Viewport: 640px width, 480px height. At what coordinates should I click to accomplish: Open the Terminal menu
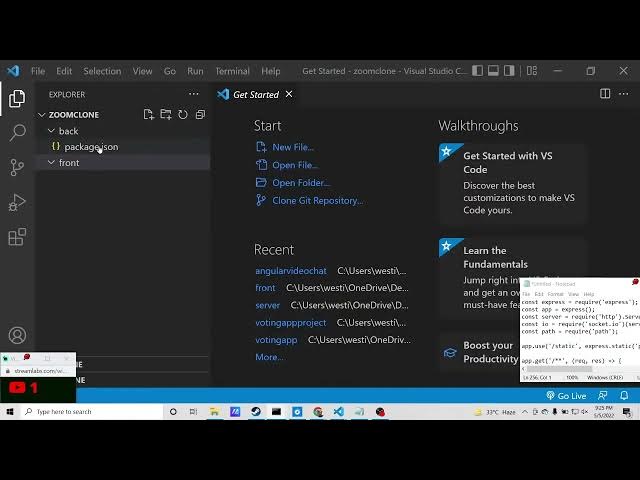tap(232, 71)
